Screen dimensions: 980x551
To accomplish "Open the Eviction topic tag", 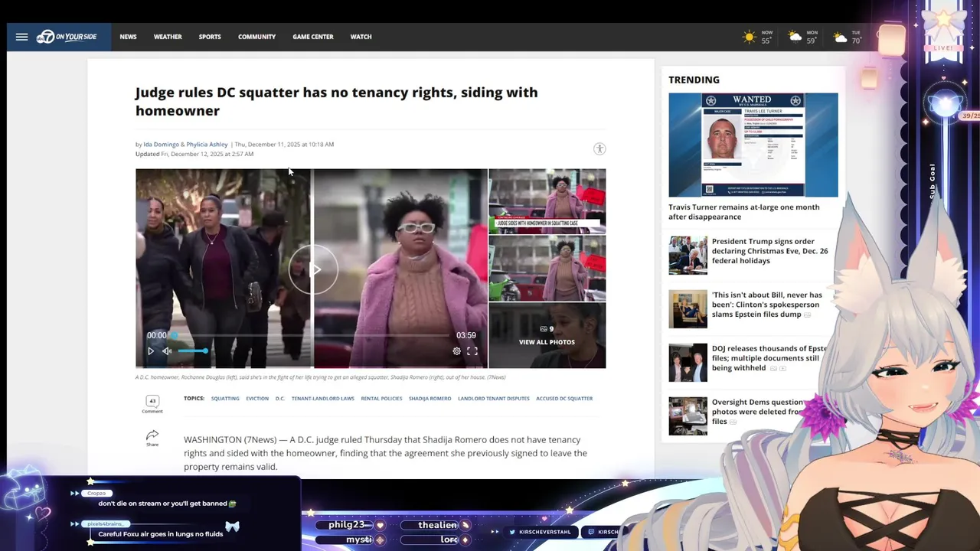I will (x=257, y=399).
